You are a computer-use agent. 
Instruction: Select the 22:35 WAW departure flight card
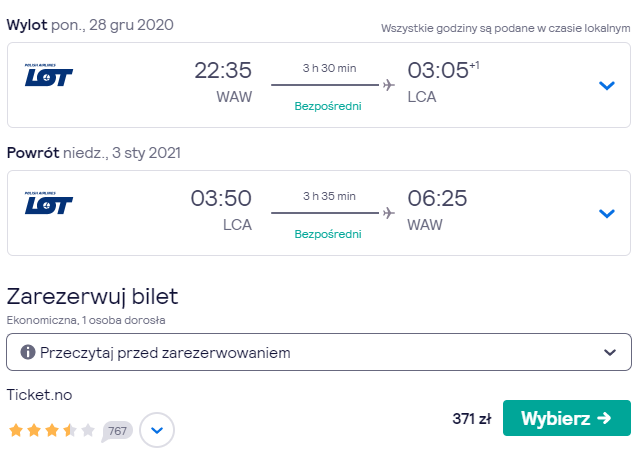coord(319,85)
